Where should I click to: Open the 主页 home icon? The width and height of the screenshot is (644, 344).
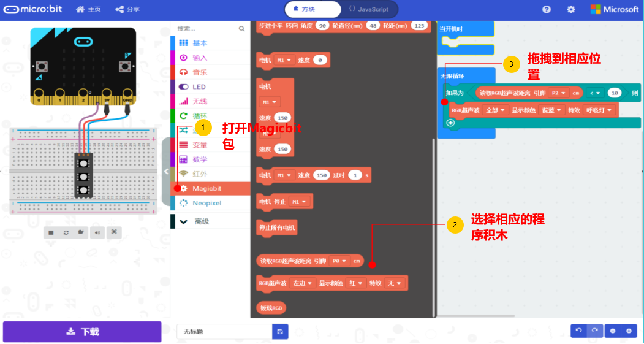80,9
